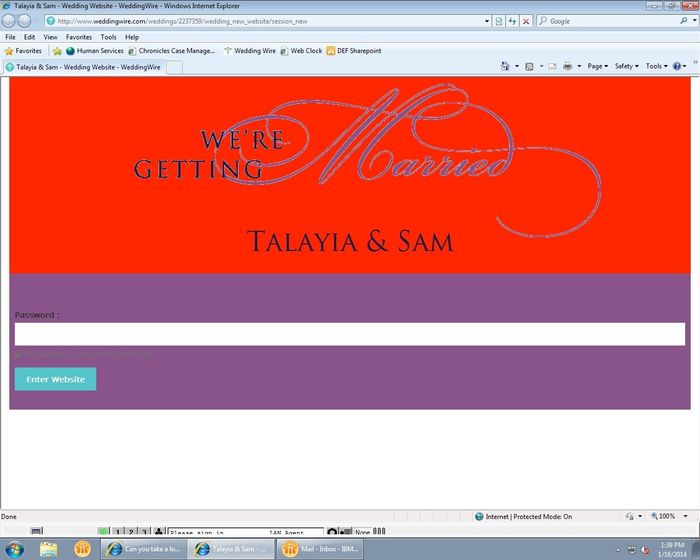Switch to 'Mail - Inbox - IBM...' taskbar window

point(320,549)
